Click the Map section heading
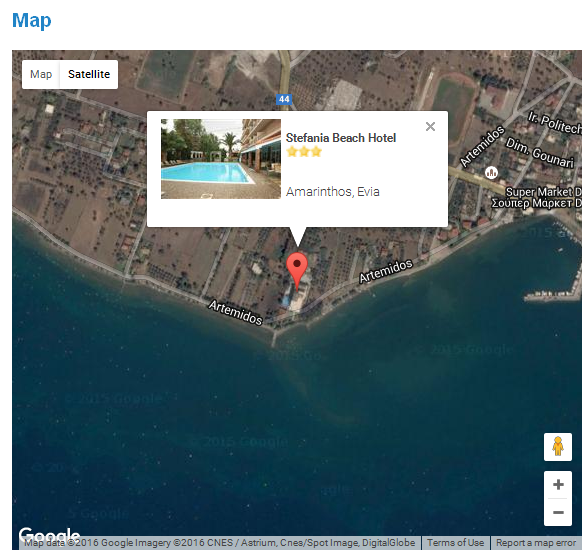 click(31, 21)
